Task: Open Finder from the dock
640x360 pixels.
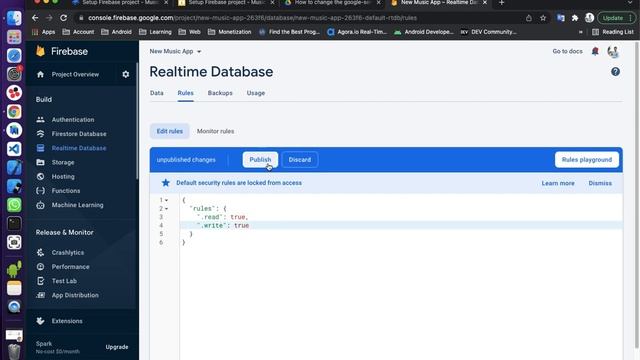Action: point(14,18)
